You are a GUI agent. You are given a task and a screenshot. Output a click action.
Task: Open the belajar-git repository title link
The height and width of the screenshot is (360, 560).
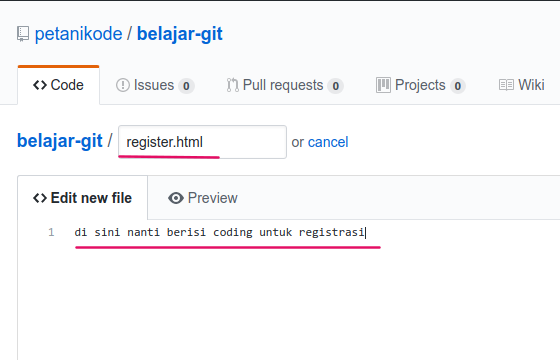(180, 34)
